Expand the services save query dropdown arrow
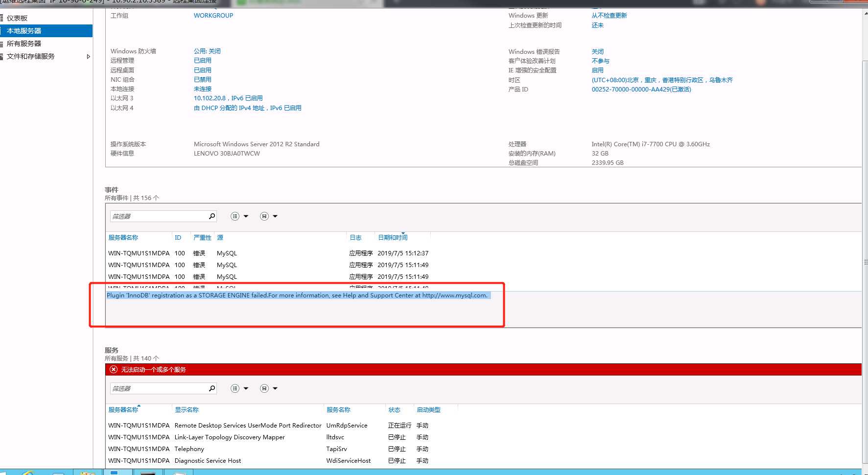 click(x=275, y=388)
